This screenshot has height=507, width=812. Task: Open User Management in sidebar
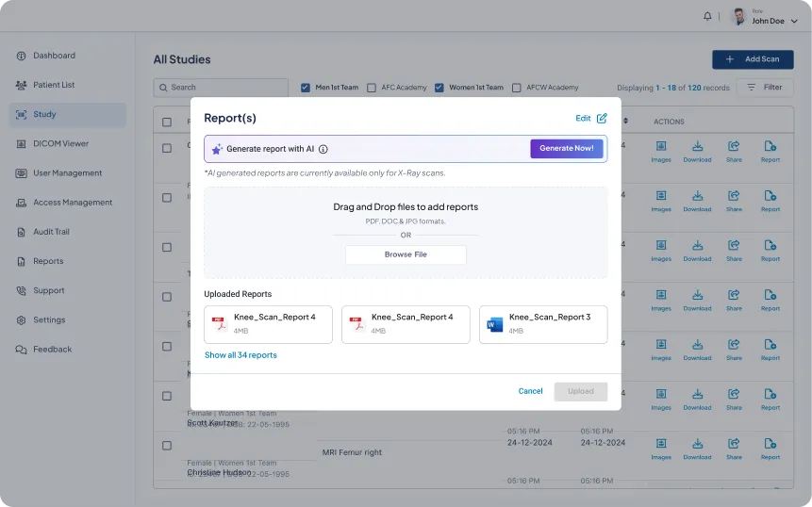(67, 173)
